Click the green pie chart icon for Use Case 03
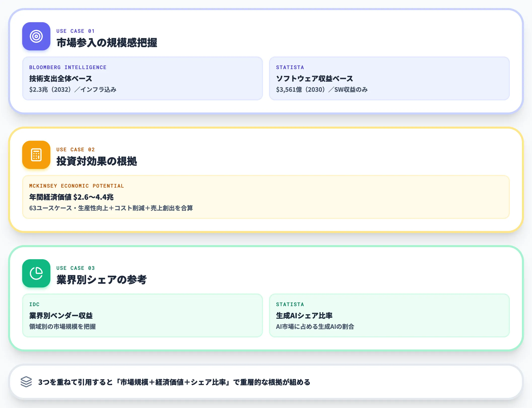The height and width of the screenshot is (408, 532). tap(36, 273)
